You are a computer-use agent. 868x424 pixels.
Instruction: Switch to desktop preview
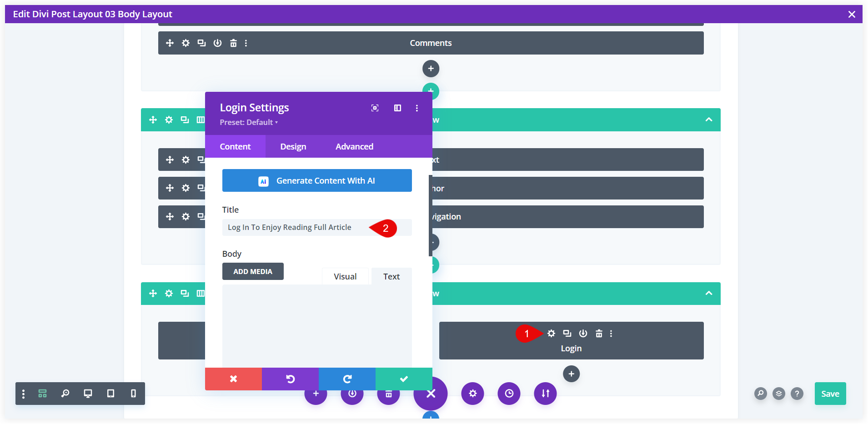tap(88, 394)
